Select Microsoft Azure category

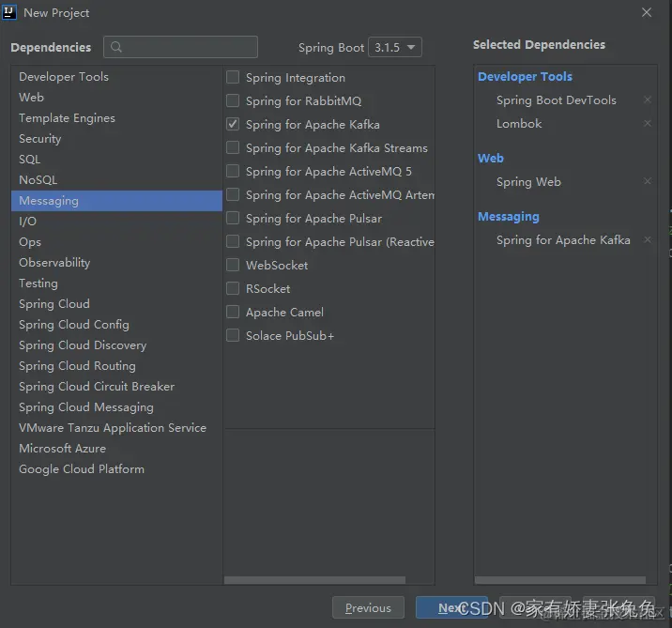point(116,449)
